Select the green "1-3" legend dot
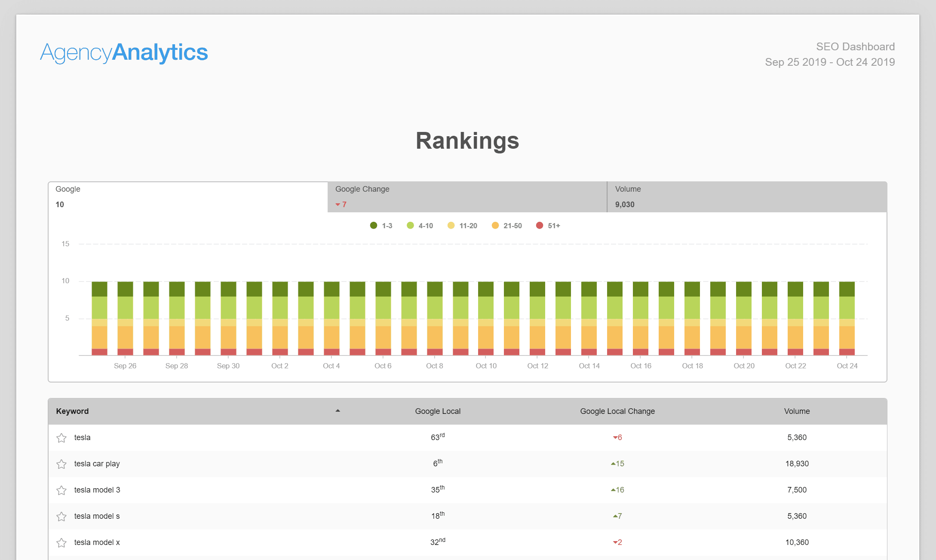Image resolution: width=936 pixels, height=560 pixels. click(x=374, y=225)
